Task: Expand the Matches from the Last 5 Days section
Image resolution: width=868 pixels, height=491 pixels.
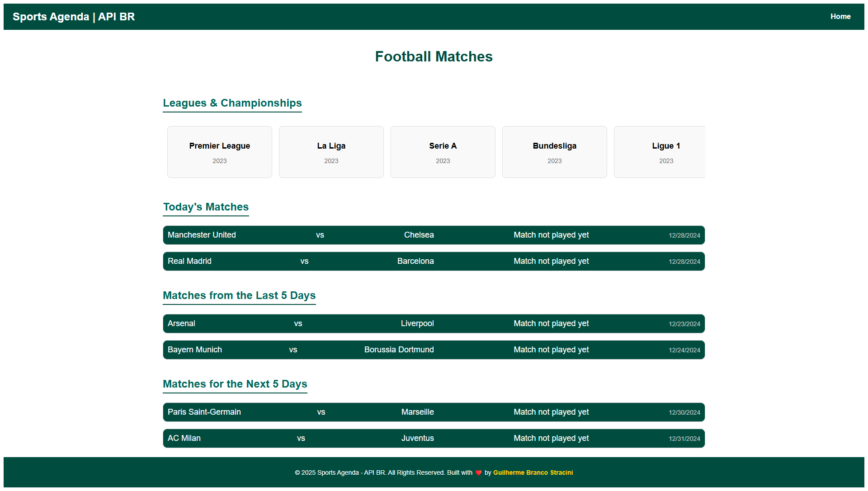Action: (238, 295)
